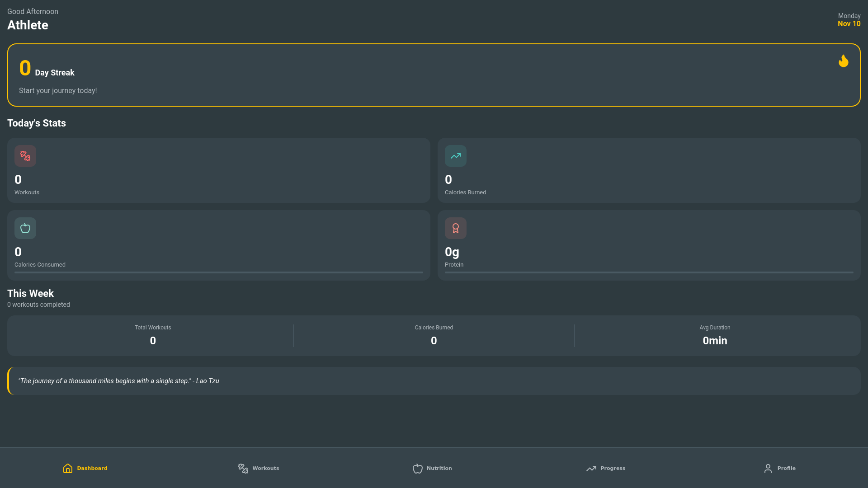
Task: Click the trending arrow icon above Calories Burned stat
Action: [x=456, y=156]
